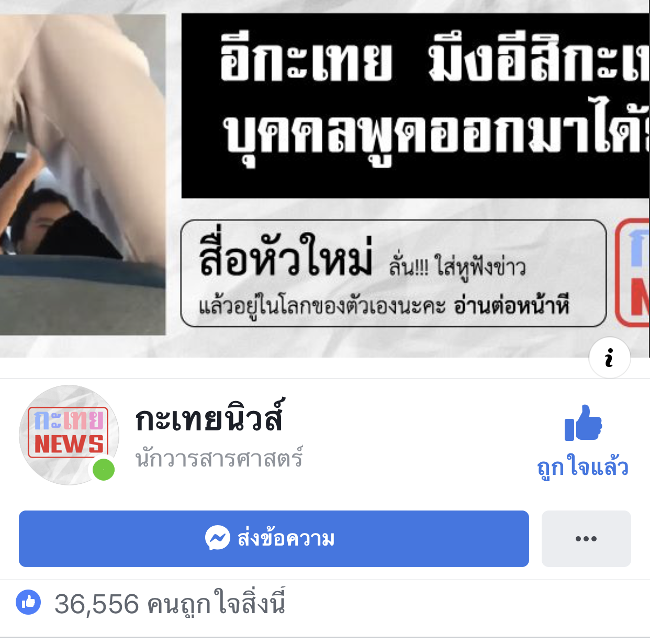Click the NEWS text in the profile logo
This screenshot has height=644, width=650.
tap(69, 444)
